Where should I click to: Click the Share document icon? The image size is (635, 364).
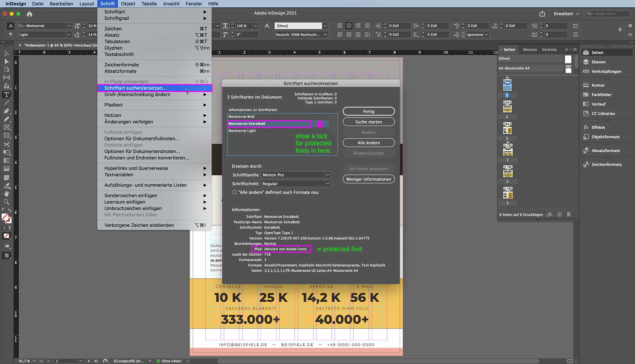point(542,13)
